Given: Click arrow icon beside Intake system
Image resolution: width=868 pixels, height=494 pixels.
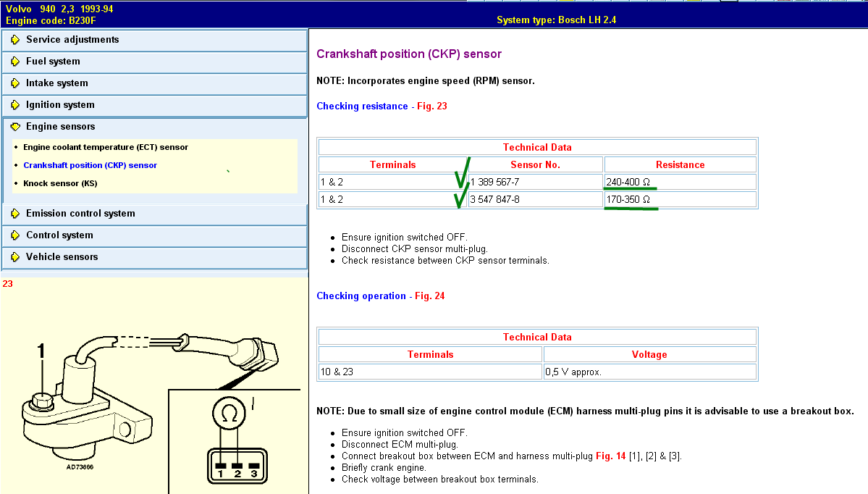Looking at the screenshot, I should 15,83.
